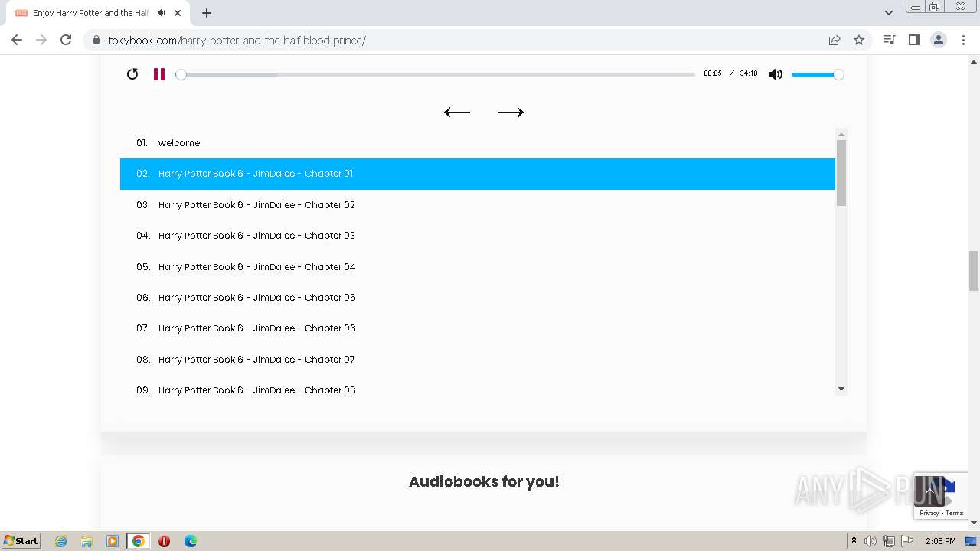Bookmark this page with star icon
The width and height of the screenshot is (980, 551).
[x=859, y=40]
